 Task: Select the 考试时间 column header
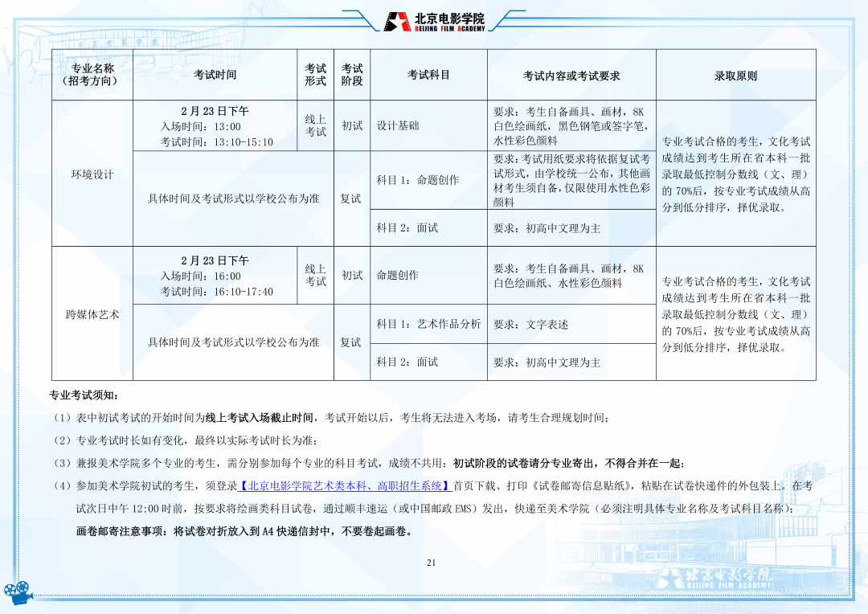tap(215, 75)
